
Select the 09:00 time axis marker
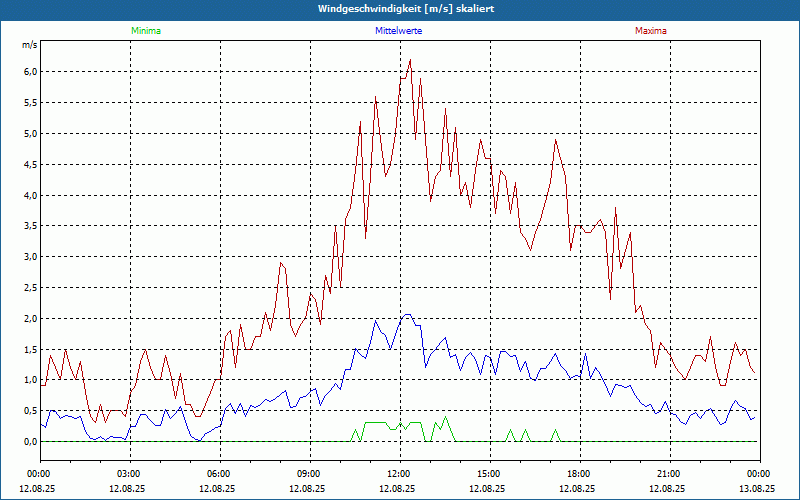[x=309, y=474]
